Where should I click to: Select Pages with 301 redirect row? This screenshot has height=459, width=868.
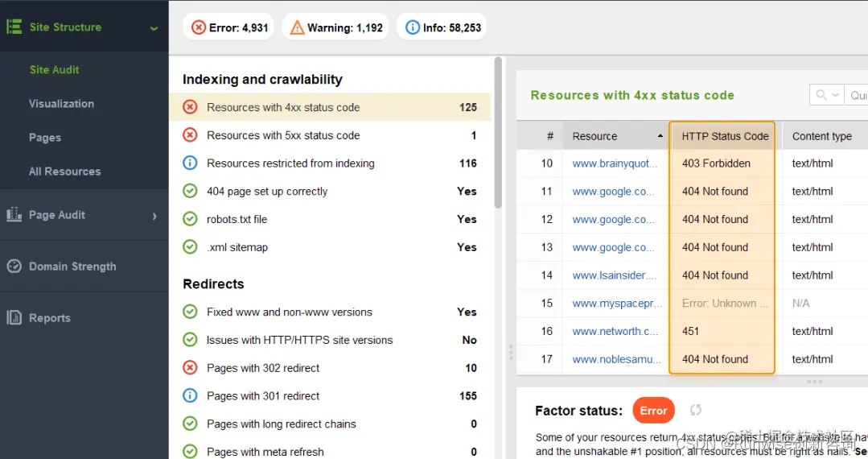330,396
